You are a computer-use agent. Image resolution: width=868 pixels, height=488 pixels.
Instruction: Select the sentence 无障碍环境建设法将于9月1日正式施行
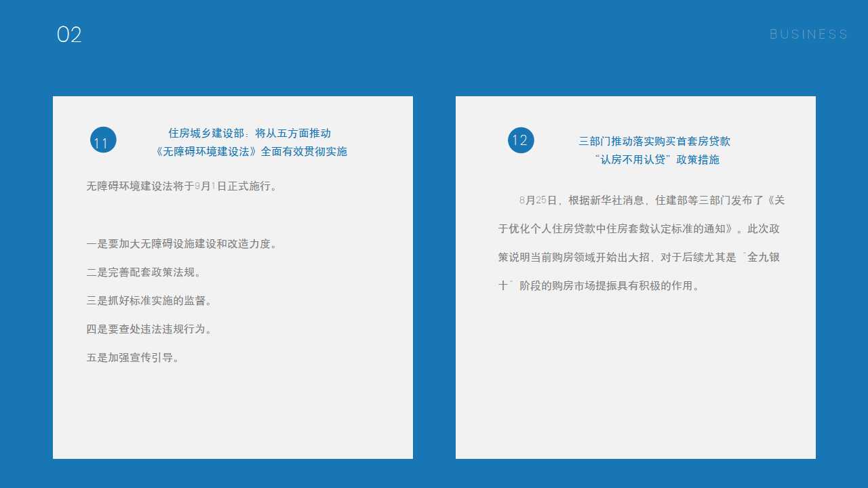(x=182, y=186)
